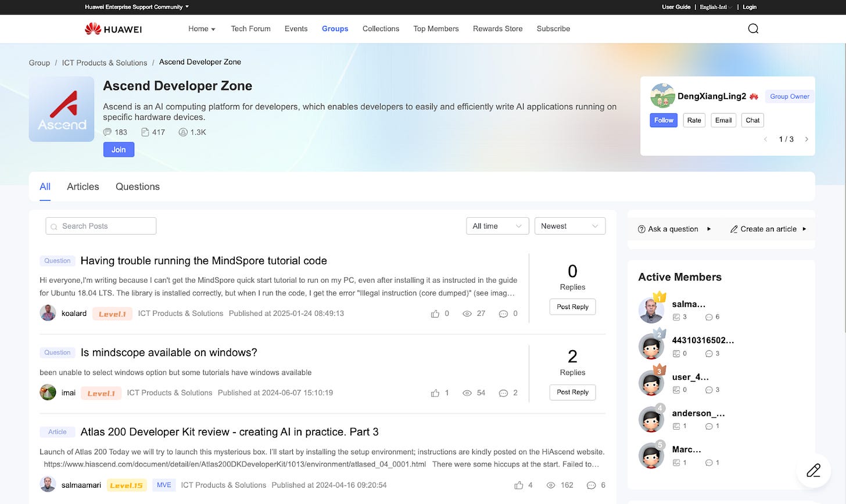Open 'Is mindscope available on windows?' post
Viewport: 846px width, 504px height.
[x=169, y=352]
